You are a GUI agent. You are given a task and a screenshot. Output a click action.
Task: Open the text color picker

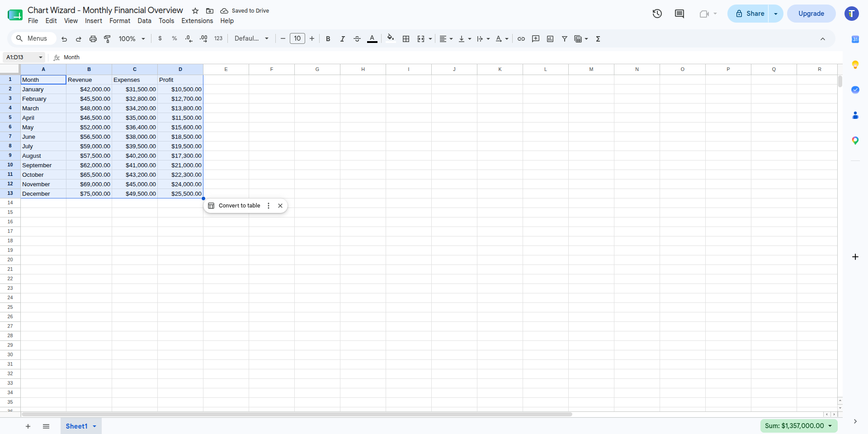click(372, 39)
